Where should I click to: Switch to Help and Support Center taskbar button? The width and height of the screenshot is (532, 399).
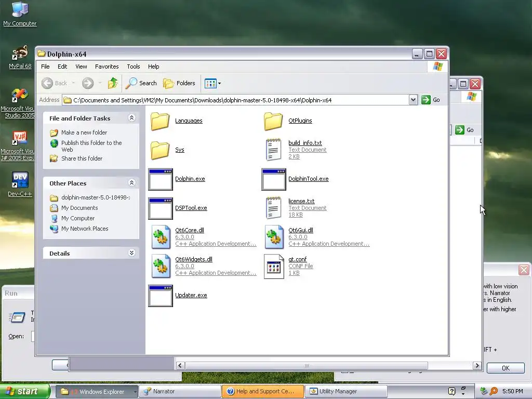point(263,392)
